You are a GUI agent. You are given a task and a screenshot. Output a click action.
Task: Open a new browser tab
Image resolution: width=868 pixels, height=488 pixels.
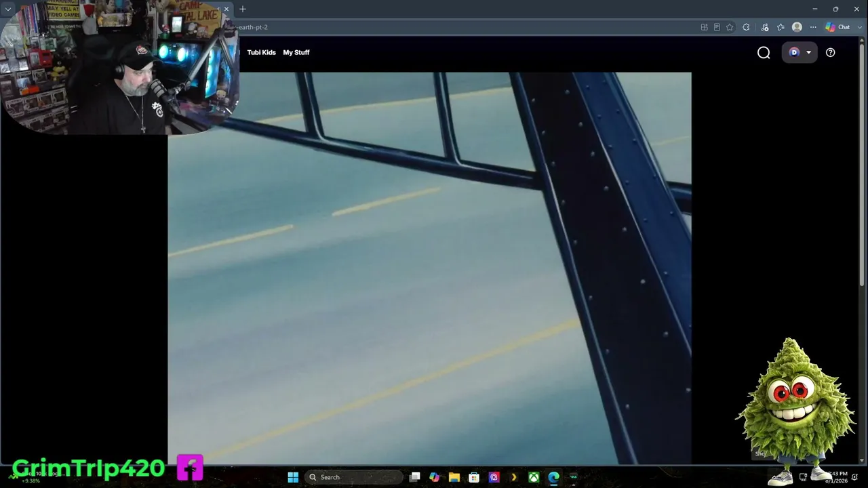click(242, 9)
